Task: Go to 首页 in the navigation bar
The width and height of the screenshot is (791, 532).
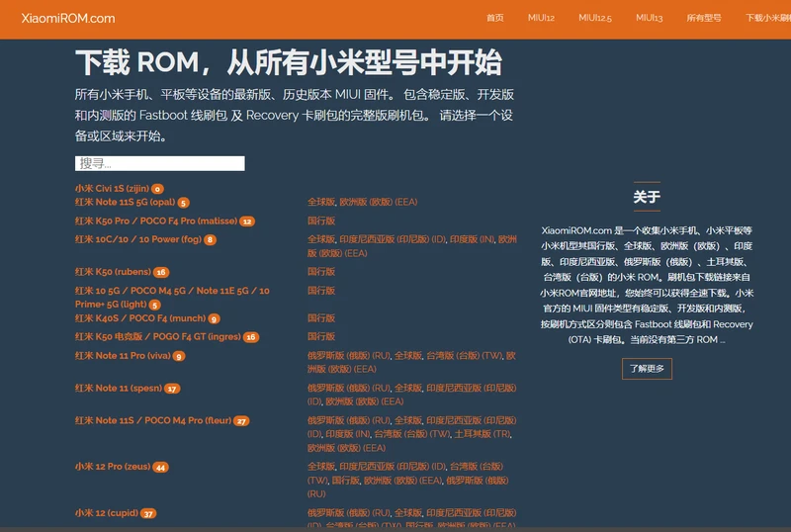Action: tap(495, 18)
